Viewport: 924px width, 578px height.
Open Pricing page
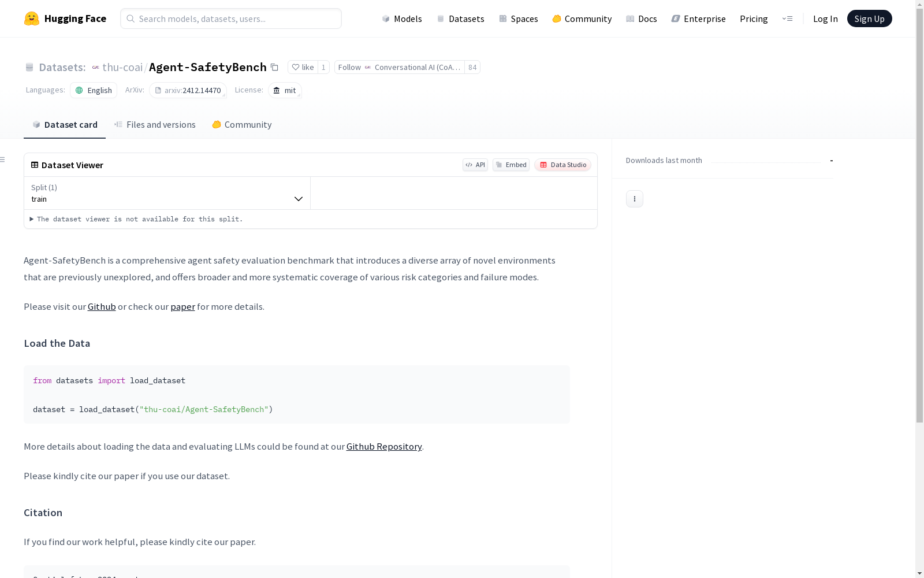click(x=754, y=18)
